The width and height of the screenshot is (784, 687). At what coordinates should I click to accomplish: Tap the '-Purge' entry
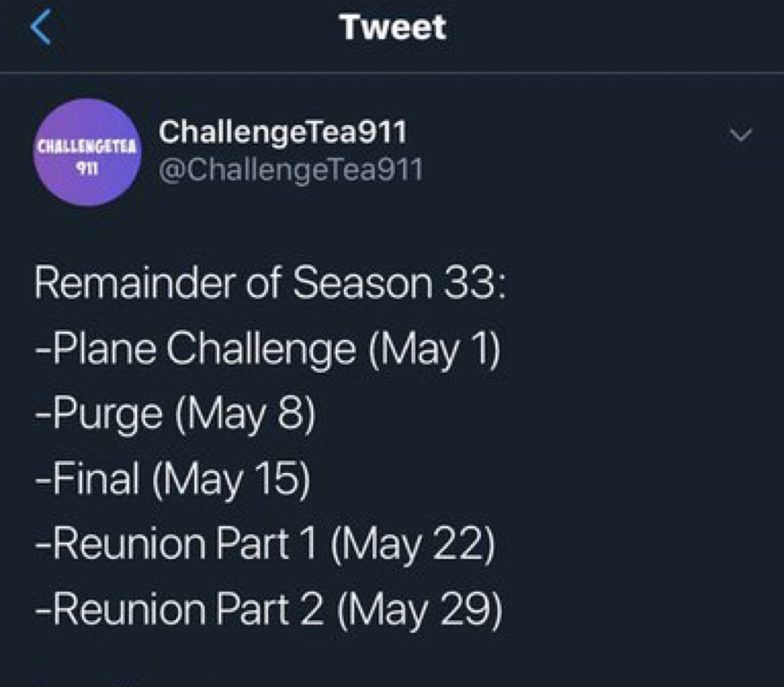point(99,414)
